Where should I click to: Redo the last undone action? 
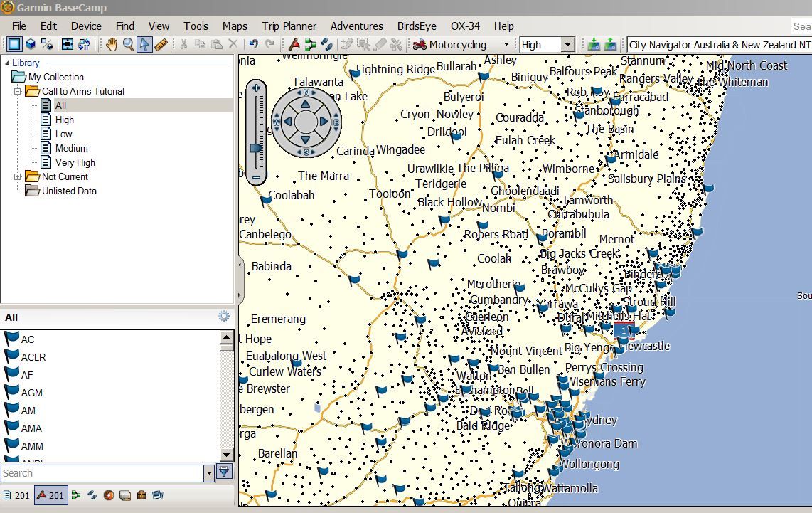[269, 45]
